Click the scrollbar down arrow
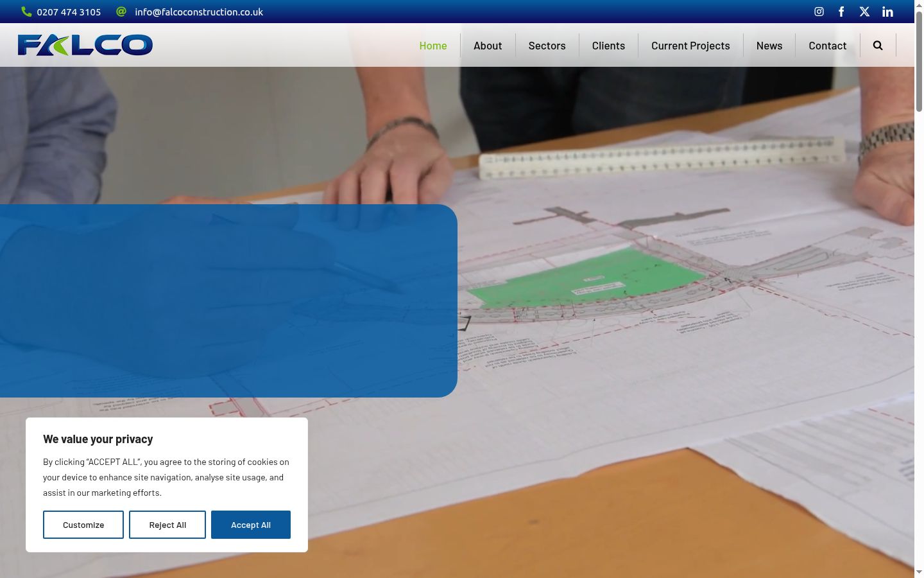The image size is (924, 578). click(919, 572)
